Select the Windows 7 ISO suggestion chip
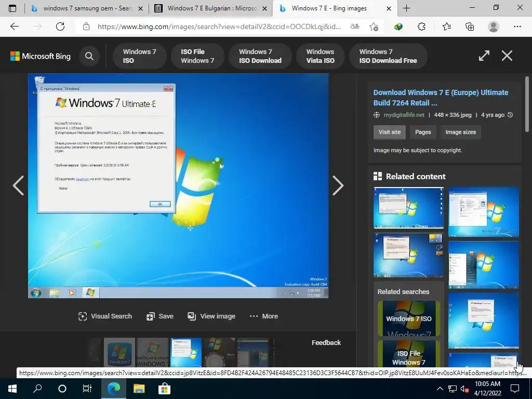Image resolution: width=532 pixels, height=399 pixels. coord(139,56)
